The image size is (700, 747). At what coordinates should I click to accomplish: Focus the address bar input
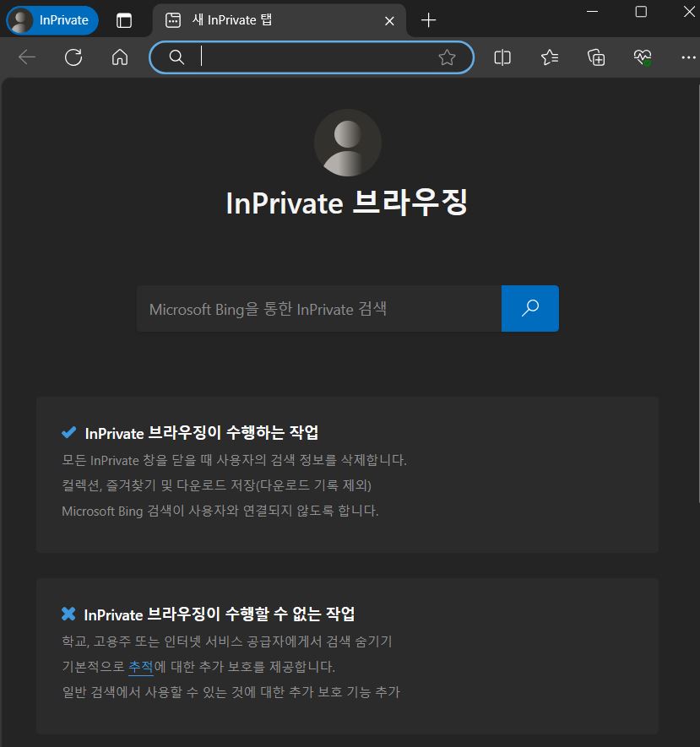[x=312, y=57]
